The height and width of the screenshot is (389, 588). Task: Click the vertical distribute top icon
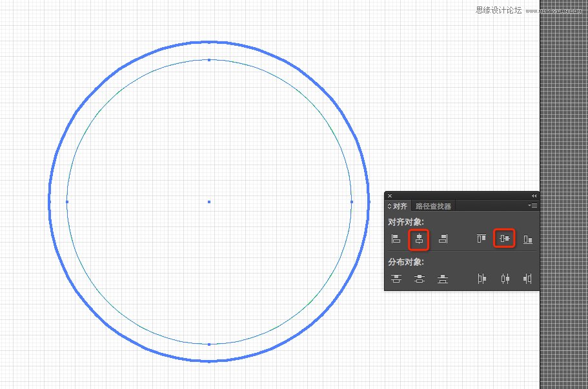pos(396,279)
